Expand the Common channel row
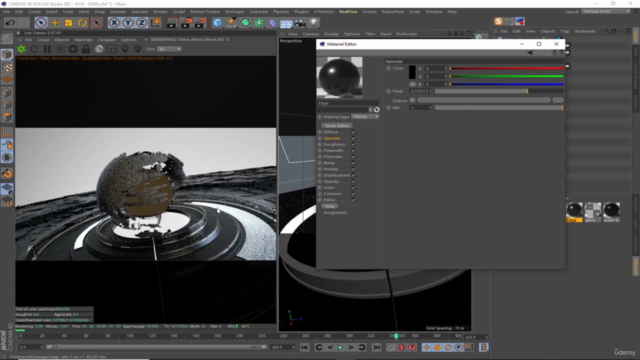640x360 pixels. click(320, 193)
